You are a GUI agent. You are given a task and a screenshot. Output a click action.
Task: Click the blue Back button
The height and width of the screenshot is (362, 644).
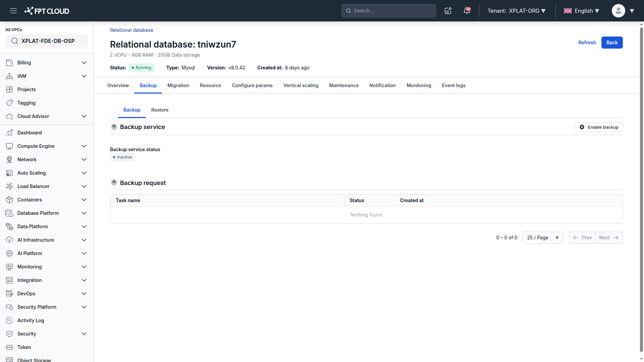(612, 43)
